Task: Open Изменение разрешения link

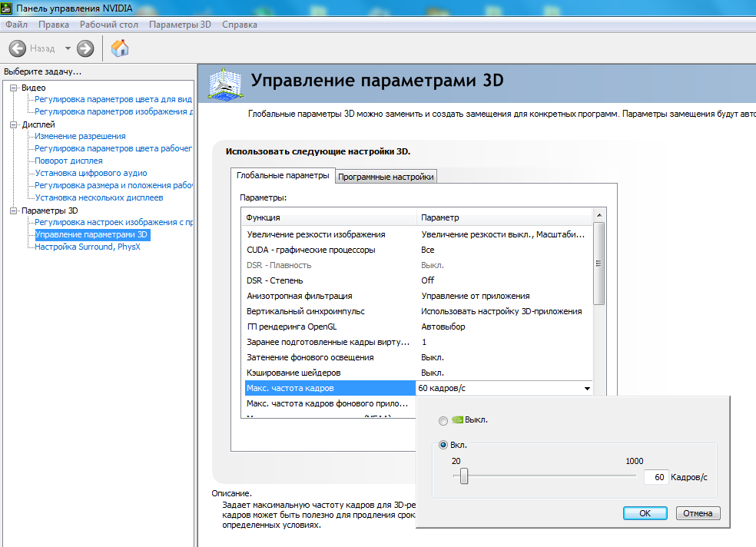Action: click(x=80, y=137)
